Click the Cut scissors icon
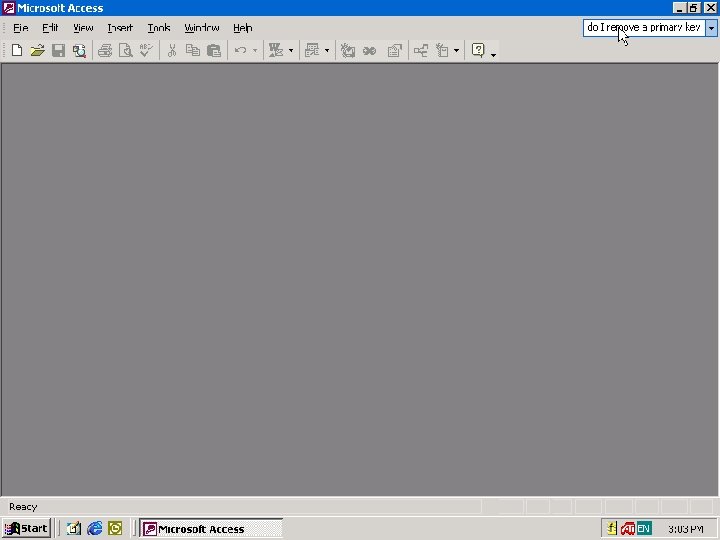Image resolution: width=720 pixels, height=540 pixels. (x=172, y=50)
